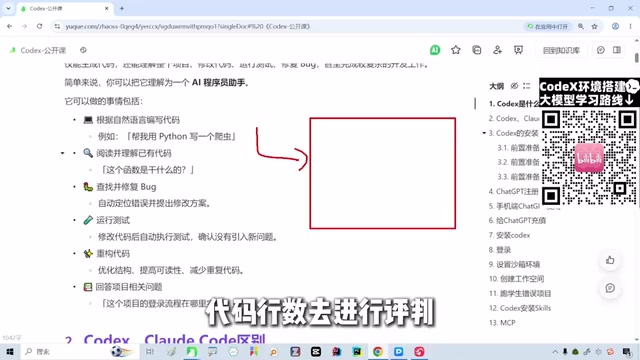Screen dimensions: 640x360
Task: Jump to outline item '8. 登录'
Action: pyautogui.click(x=500, y=250)
